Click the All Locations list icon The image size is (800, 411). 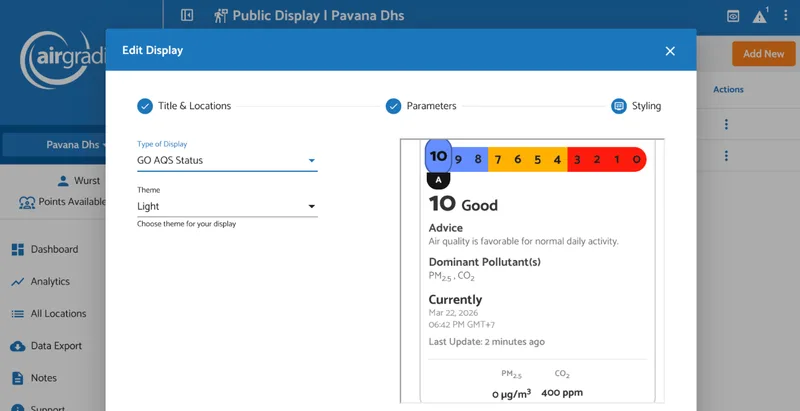click(x=18, y=314)
